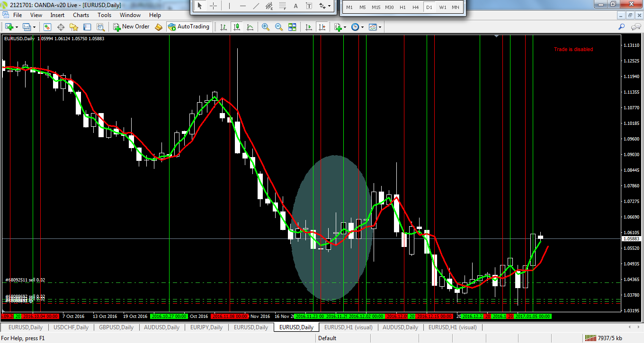Select the Crosshair tool

pos(214,6)
